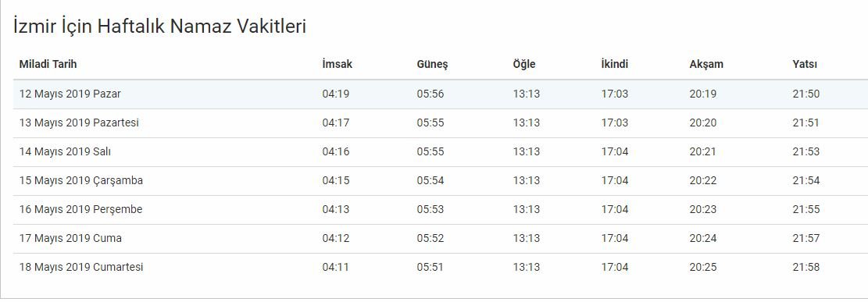Click the 17:03 İkindi cell for Pazartesi

pyautogui.click(x=615, y=123)
